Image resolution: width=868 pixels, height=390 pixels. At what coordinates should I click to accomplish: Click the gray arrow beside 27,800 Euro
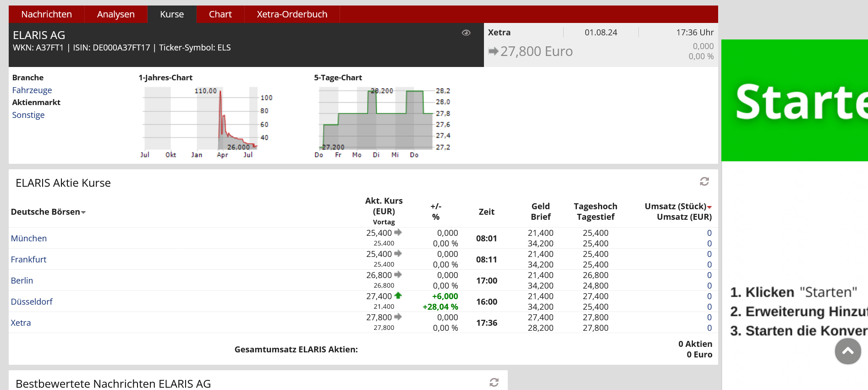(493, 51)
